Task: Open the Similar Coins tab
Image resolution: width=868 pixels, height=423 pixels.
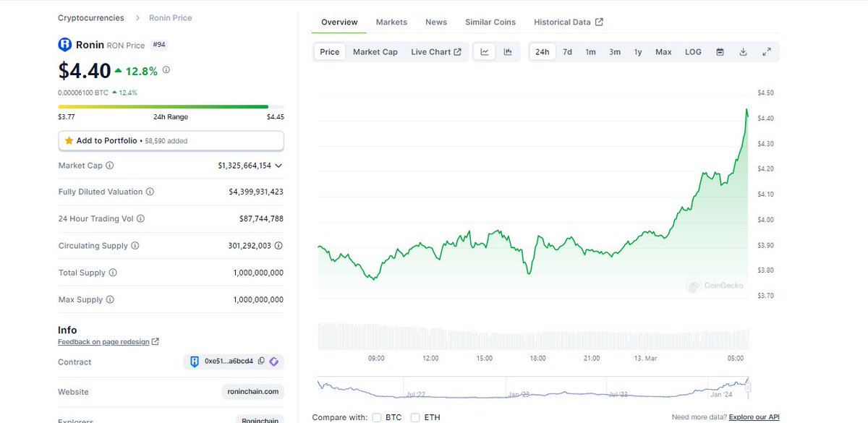Action: [x=490, y=22]
